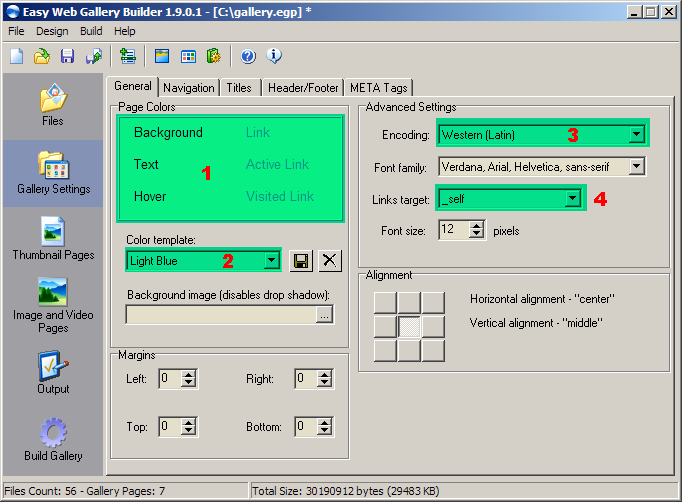Increase the Right margin with up arrow
This screenshot has width=682, height=502.
pos(324,374)
